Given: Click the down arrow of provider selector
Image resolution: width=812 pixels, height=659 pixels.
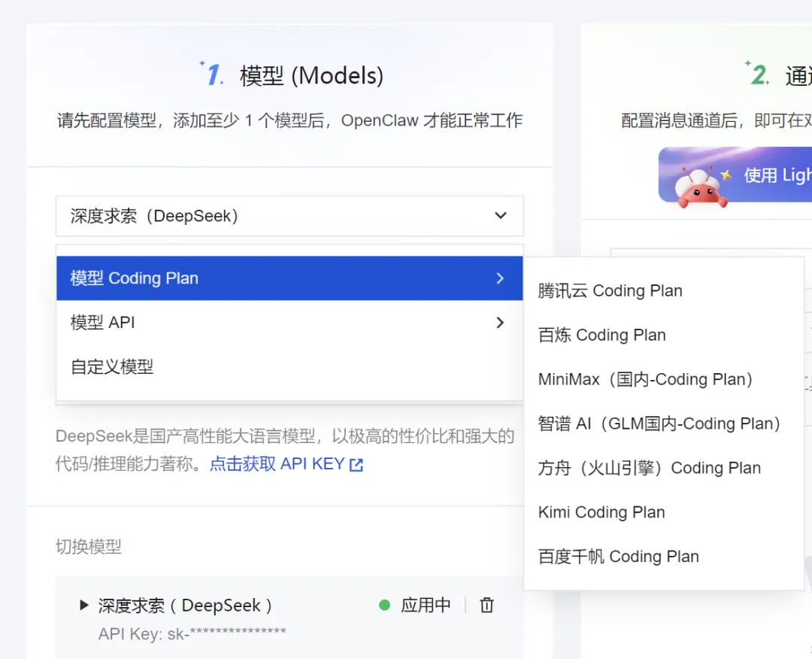Looking at the screenshot, I should 500,215.
